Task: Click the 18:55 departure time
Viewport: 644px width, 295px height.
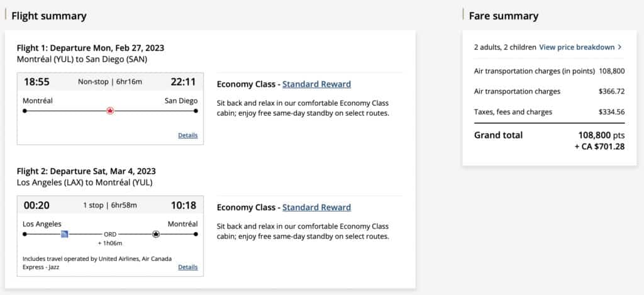Action: click(36, 82)
